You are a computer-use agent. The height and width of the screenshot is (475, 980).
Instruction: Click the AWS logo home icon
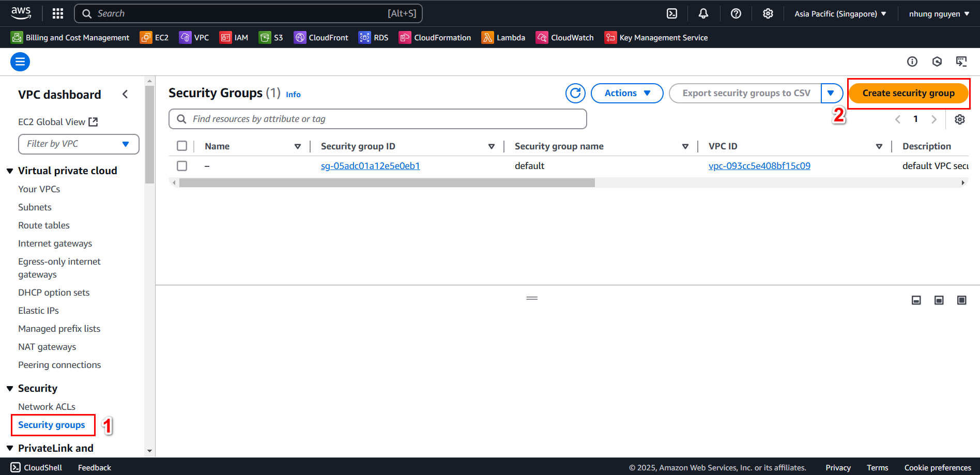(21, 13)
